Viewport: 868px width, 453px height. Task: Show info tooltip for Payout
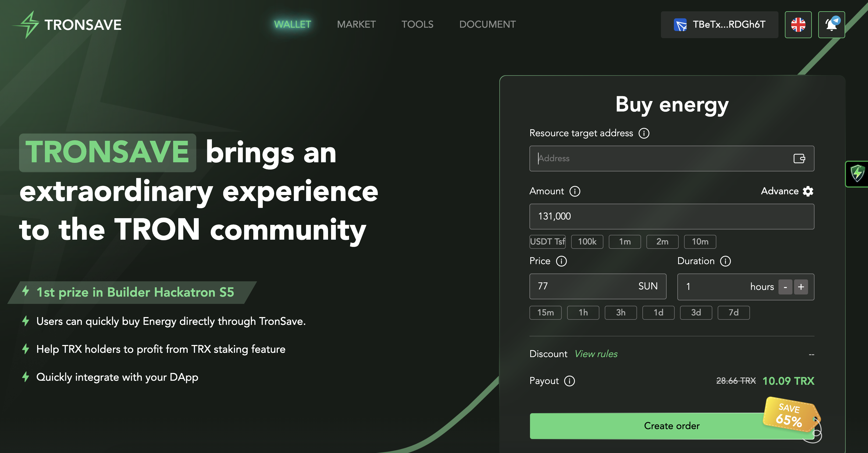[x=570, y=381]
